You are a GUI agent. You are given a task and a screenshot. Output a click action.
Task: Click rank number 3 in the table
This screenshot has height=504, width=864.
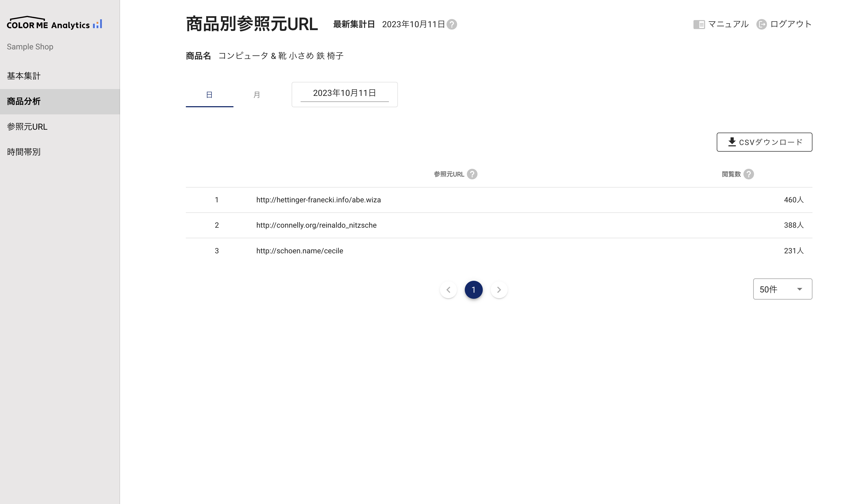click(217, 251)
